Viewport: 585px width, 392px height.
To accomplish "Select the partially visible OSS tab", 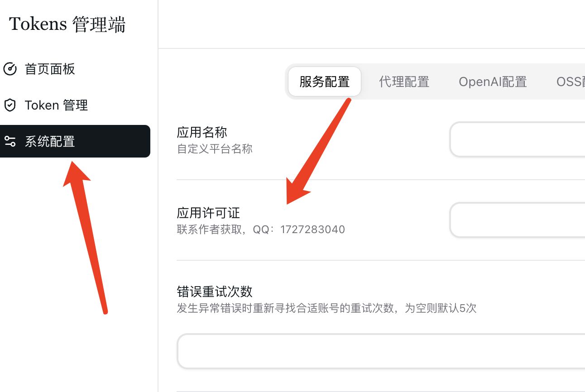I will (x=571, y=82).
